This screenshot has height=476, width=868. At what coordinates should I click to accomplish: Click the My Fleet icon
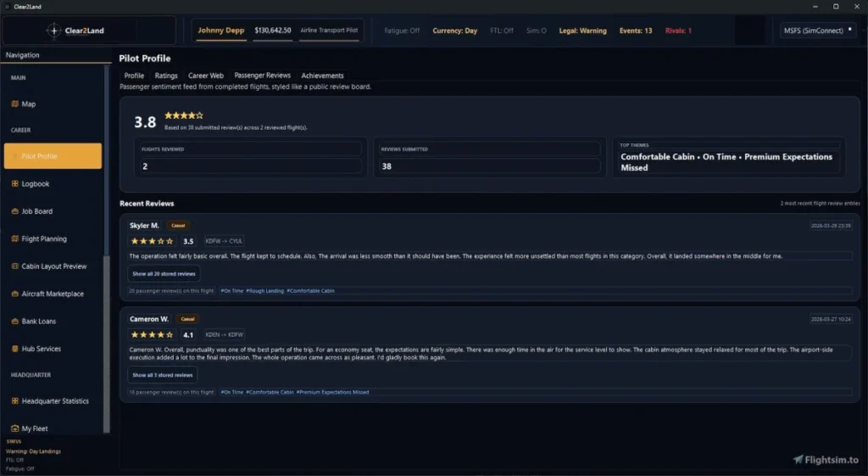(x=15, y=428)
